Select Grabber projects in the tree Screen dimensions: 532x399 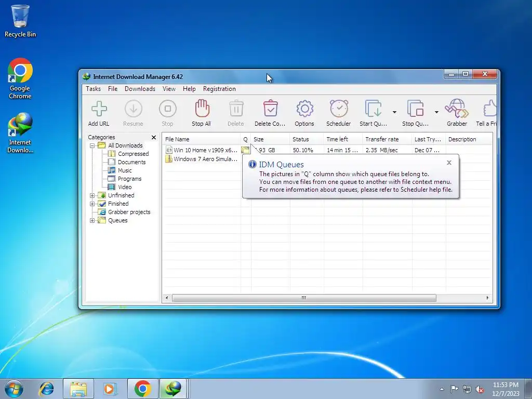(129, 212)
